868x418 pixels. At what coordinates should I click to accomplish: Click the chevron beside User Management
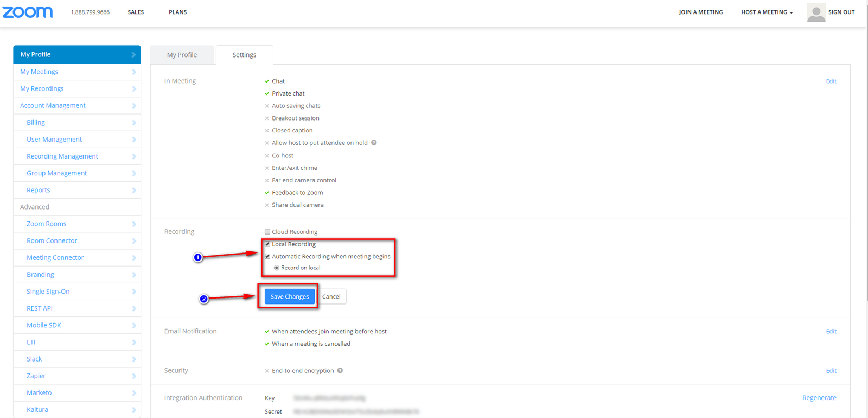click(133, 140)
